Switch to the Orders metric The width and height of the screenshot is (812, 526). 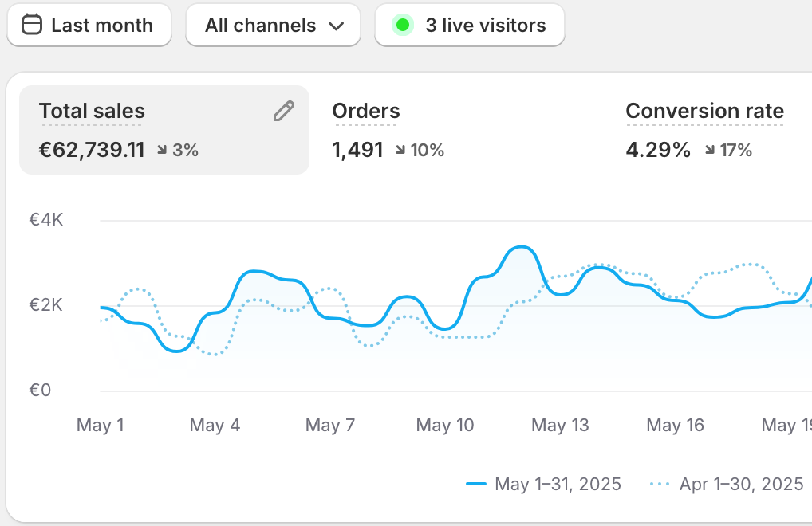[366, 112]
